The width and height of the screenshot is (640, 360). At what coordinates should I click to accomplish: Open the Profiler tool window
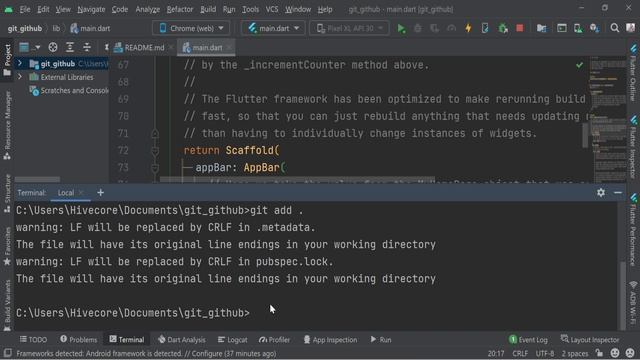[274, 339]
